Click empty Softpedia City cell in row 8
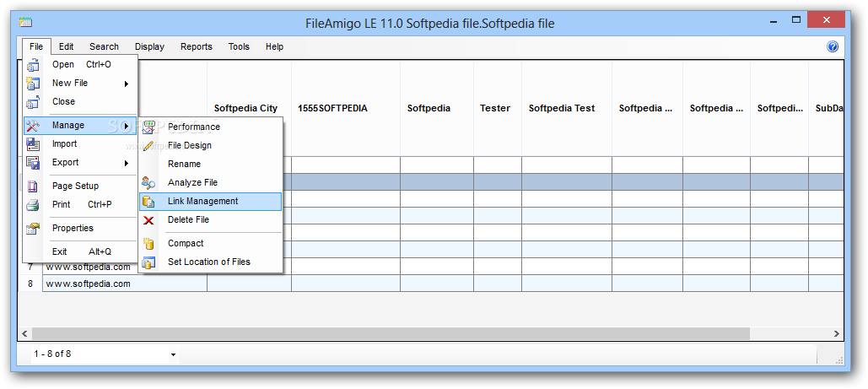The height and width of the screenshot is (389, 868). pos(249,284)
